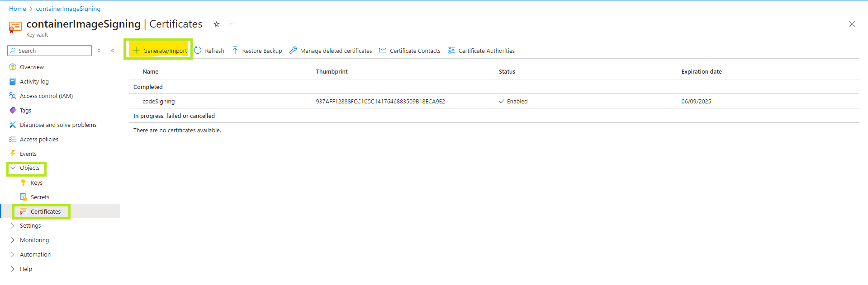Click 'There are no certificates available.' text
Screen dimensions: 868x285
pyautogui.click(x=177, y=130)
